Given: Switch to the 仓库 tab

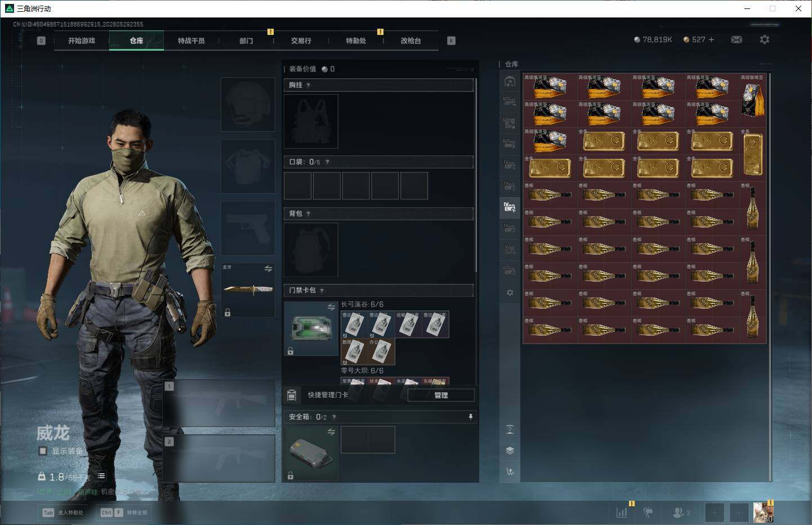Looking at the screenshot, I should (136, 41).
